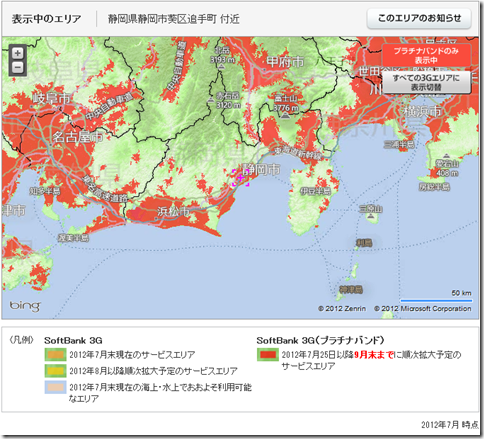The width and height of the screenshot is (484, 439).
Task: Click the 神津島 island label
Action: tap(351, 289)
